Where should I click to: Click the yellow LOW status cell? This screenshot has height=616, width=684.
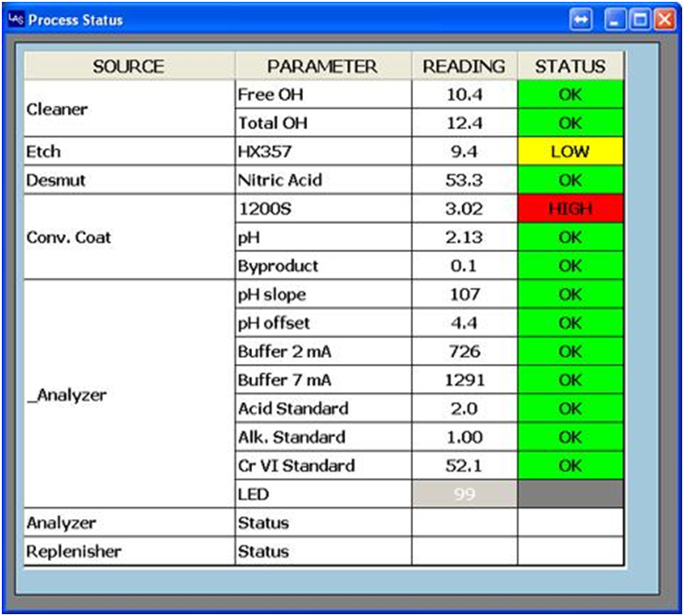coord(570,151)
